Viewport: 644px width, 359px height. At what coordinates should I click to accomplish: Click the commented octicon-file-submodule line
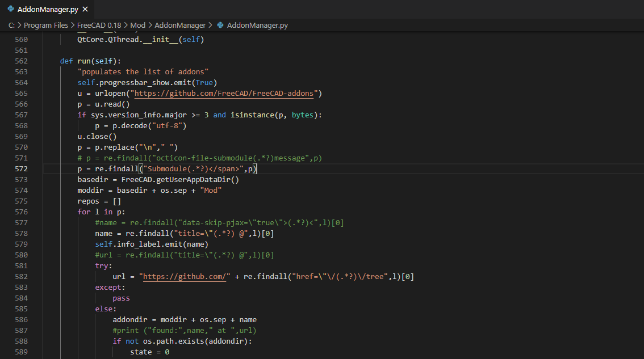tap(199, 158)
